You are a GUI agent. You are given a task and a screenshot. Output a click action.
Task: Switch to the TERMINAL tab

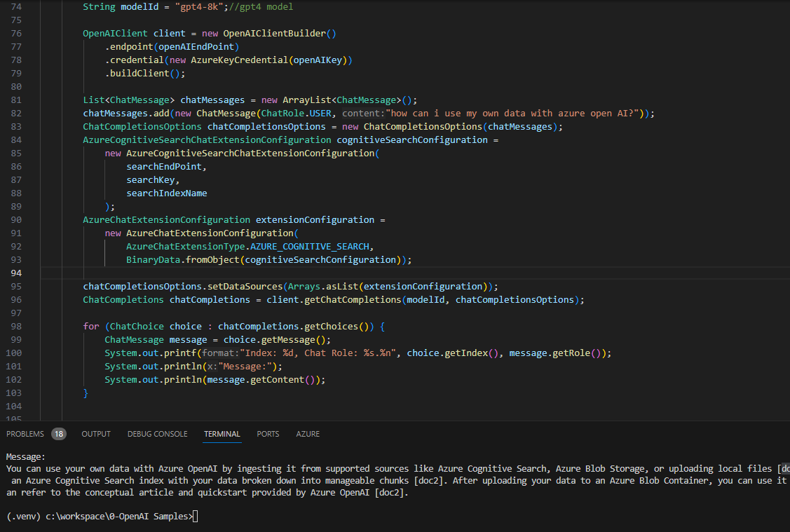tap(222, 433)
